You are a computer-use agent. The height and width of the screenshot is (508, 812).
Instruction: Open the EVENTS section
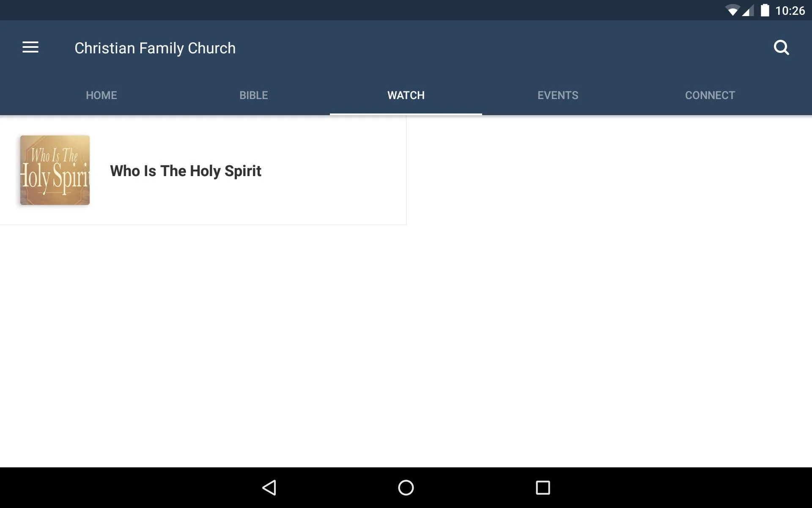(x=558, y=95)
